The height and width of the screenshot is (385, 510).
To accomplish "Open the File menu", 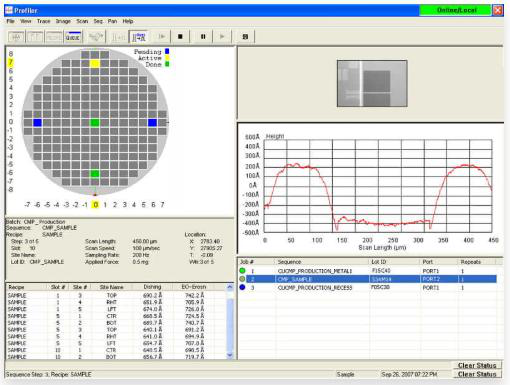I will 10,21.
